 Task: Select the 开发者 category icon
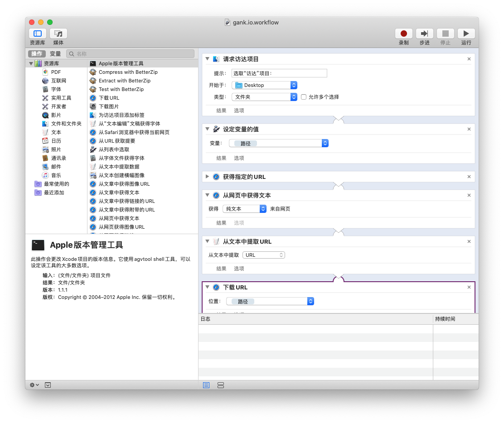[45, 106]
